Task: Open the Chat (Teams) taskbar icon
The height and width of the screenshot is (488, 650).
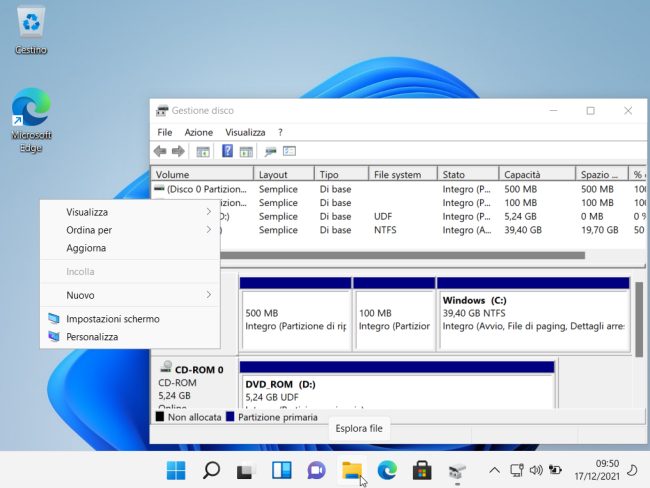Action: [316, 471]
